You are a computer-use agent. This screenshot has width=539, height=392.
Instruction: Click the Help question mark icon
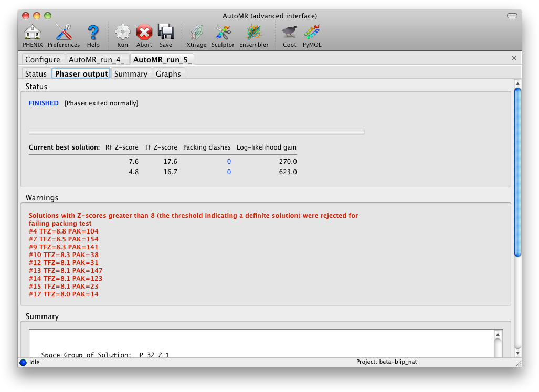93,33
